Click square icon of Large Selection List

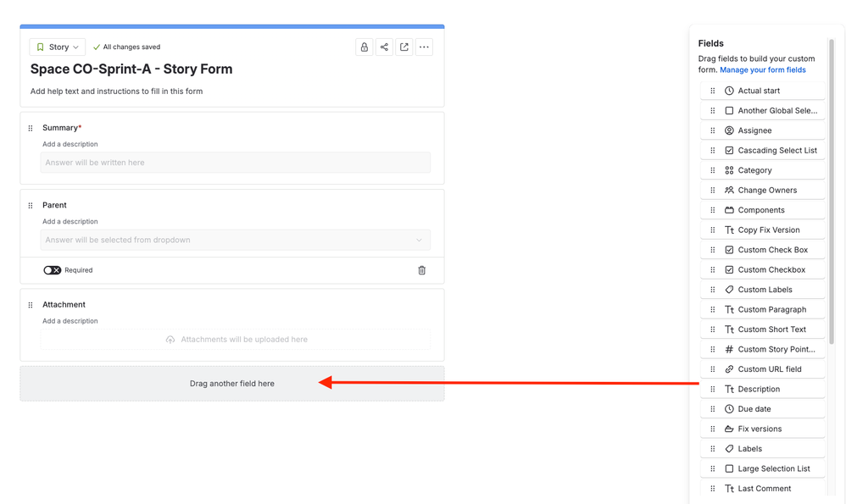coord(729,468)
